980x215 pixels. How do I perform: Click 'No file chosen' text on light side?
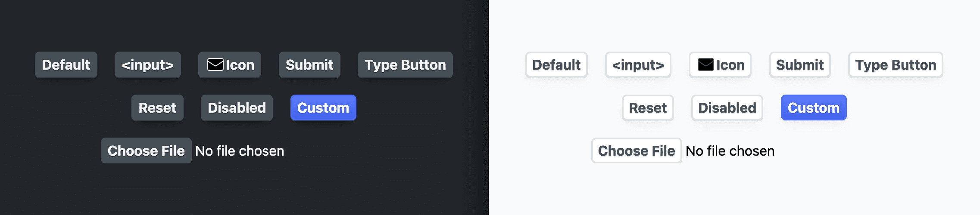coord(730,151)
